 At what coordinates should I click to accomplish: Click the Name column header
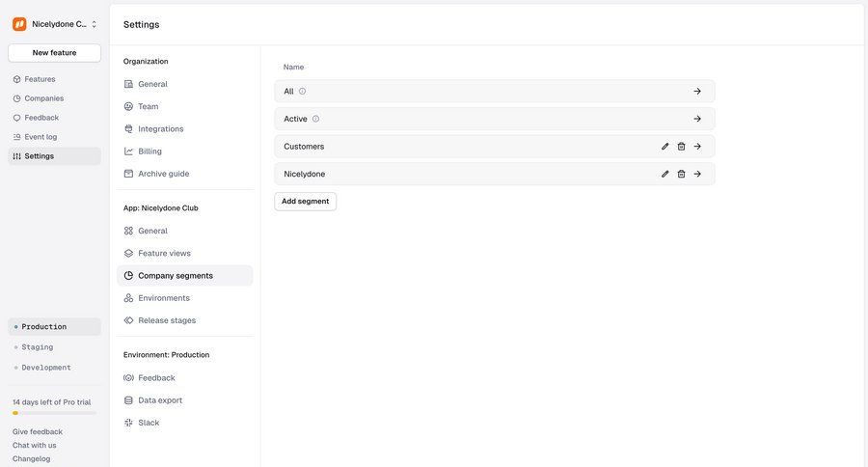[293, 67]
